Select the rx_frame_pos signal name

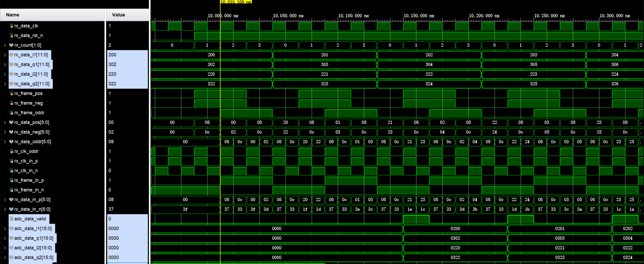[29, 93]
